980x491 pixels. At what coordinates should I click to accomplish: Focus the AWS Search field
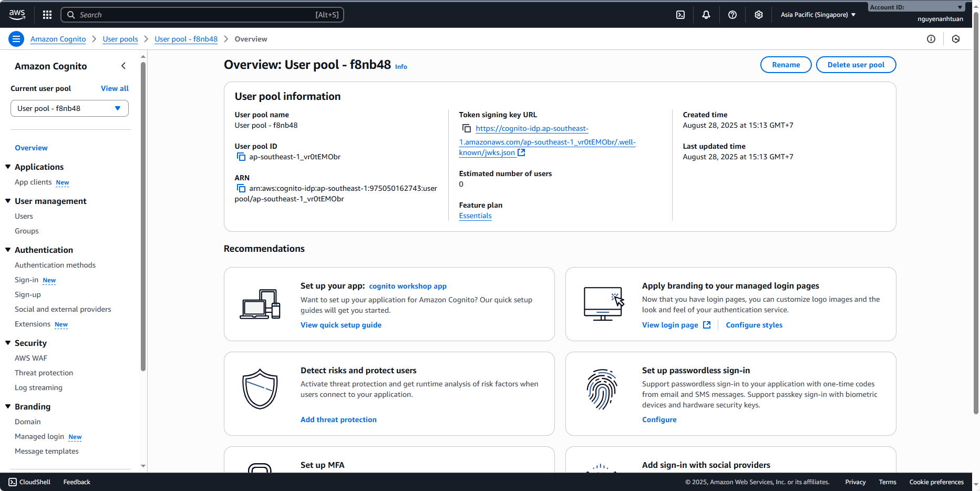202,15
